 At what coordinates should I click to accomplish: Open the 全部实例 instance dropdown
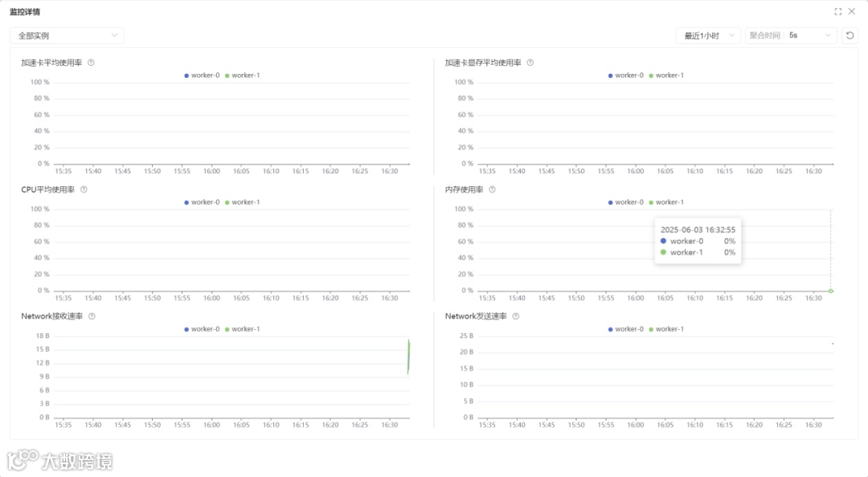point(67,35)
